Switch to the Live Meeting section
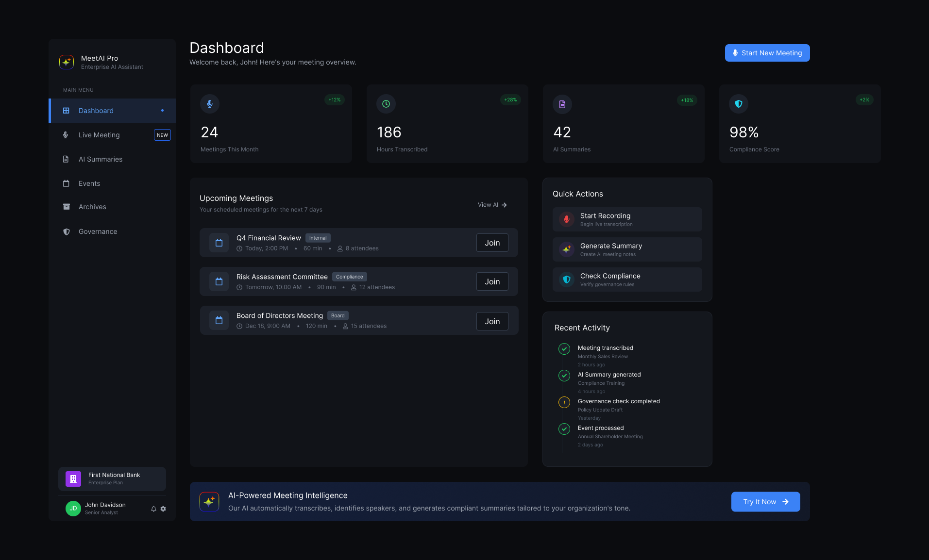 [99, 135]
